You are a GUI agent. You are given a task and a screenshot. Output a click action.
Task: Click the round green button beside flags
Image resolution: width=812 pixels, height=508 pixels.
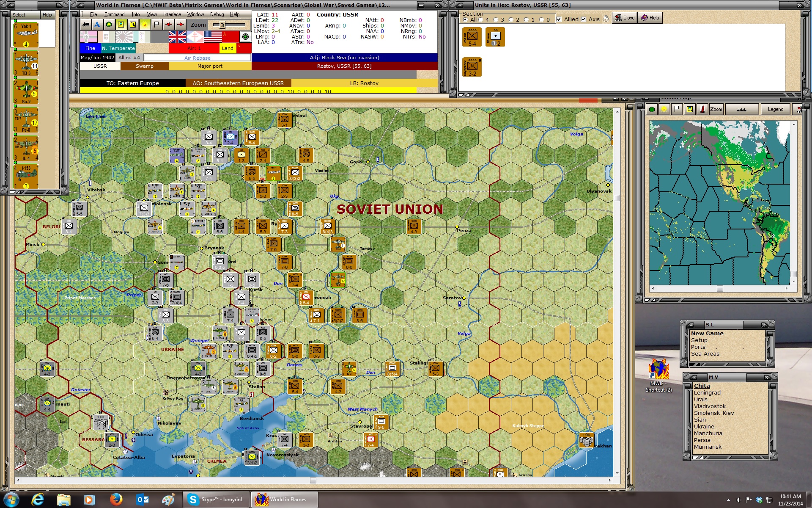click(x=245, y=37)
